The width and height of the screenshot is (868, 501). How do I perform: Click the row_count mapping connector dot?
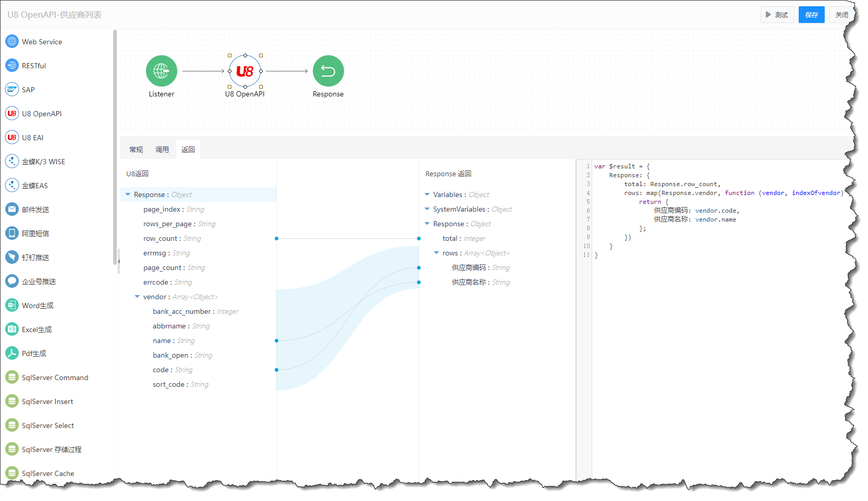(x=276, y=238)
